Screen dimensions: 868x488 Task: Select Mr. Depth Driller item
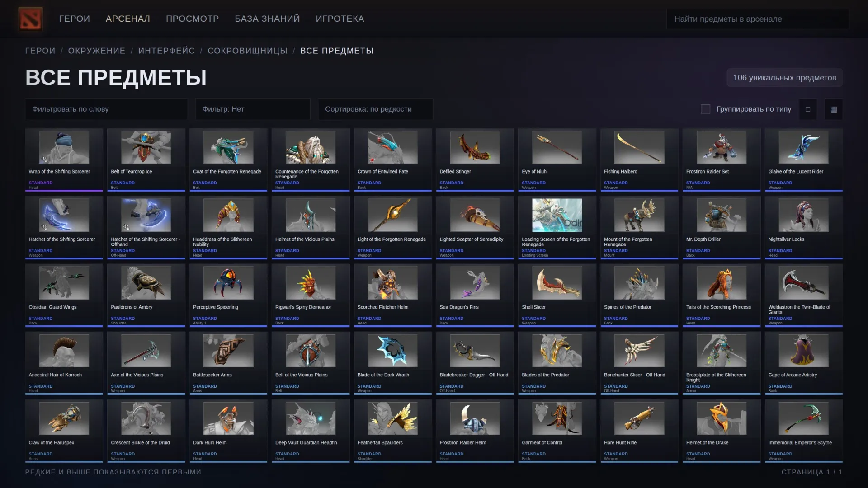722,228
